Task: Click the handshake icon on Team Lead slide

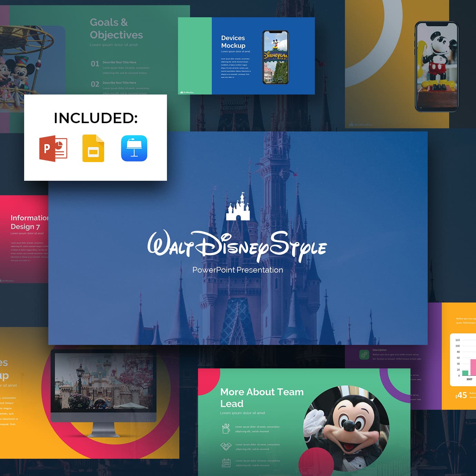Action: (x=226, y=446)
